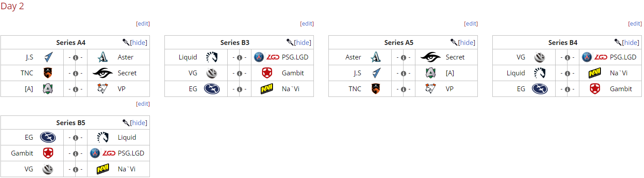Click the Virtus.pro logo in Series A5
The image size is (644, 178).
coord(431,89)
